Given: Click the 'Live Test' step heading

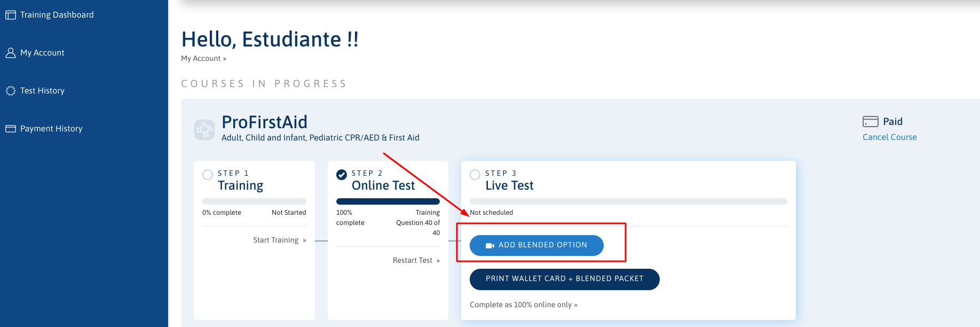Looking at the screenshot, I should (x=509, y=185).
